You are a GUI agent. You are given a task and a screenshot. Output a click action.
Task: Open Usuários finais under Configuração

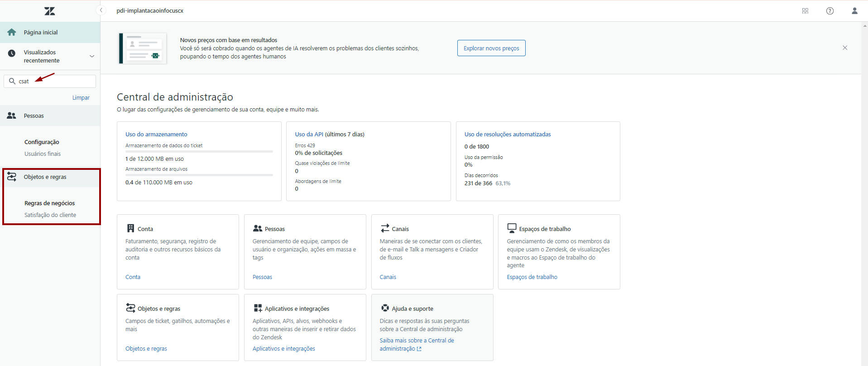[x=43, y=154]
